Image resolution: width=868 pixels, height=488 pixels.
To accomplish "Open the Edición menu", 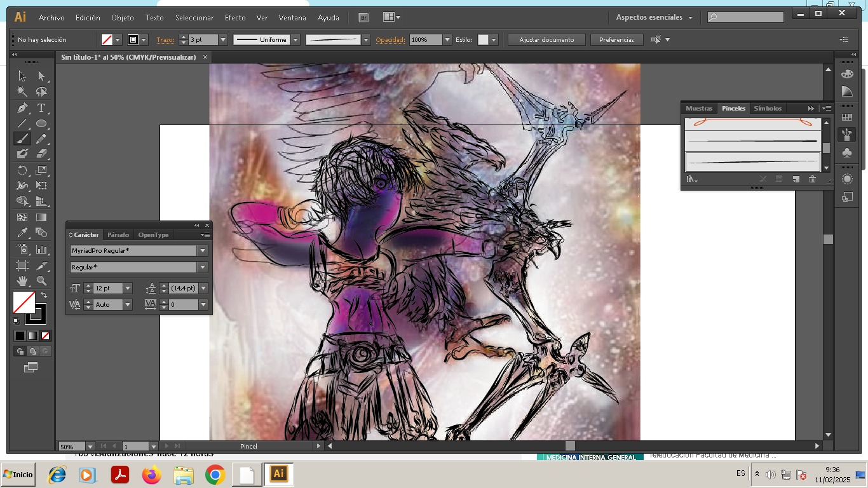I will (88, 18).
